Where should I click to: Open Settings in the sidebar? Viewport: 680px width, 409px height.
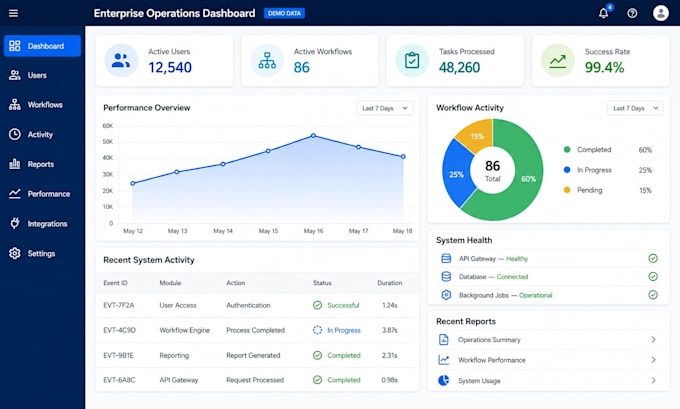[x=42, y=253]
